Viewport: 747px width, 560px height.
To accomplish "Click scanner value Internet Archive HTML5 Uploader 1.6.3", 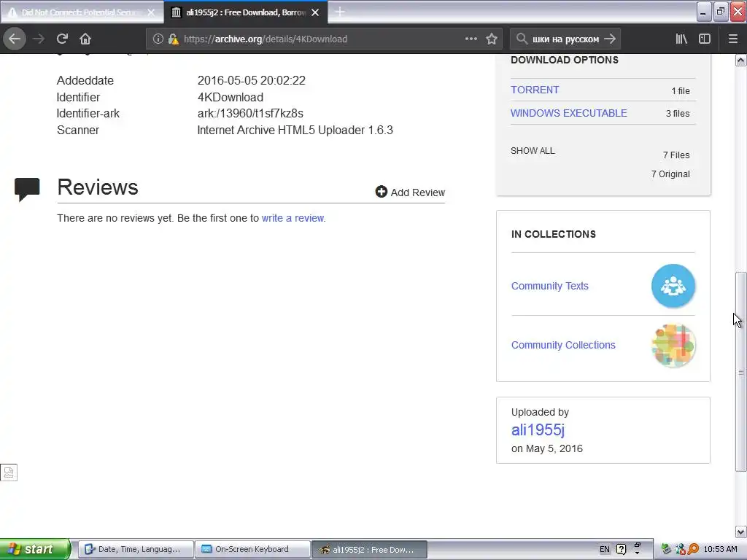I will [x=295, y=130].
